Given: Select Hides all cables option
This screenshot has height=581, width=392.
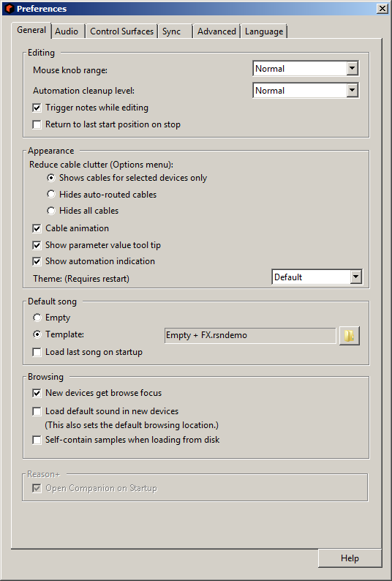Looking at the screenshot, I should [51, 211].
